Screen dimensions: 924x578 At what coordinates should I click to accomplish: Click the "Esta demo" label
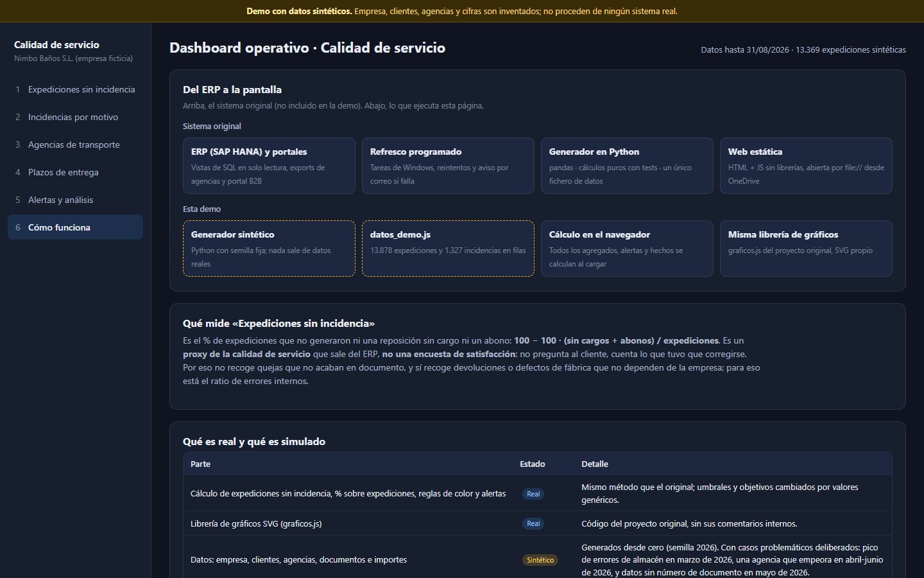[x=201, y=209]
